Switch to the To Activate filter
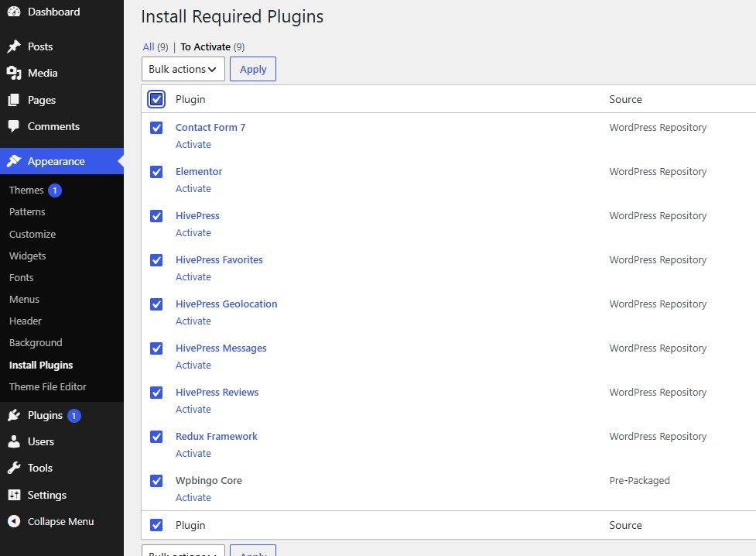Screen dimensions: 756x556 [213, 46]
